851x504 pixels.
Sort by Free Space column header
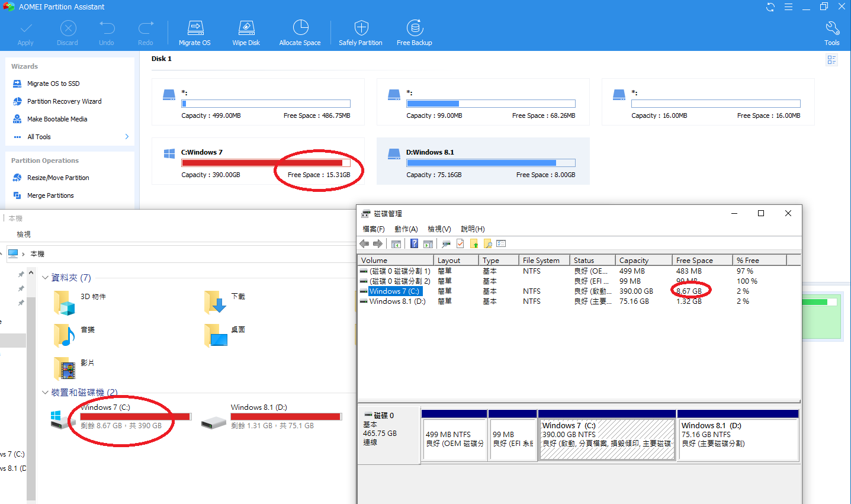coord(702,261)
